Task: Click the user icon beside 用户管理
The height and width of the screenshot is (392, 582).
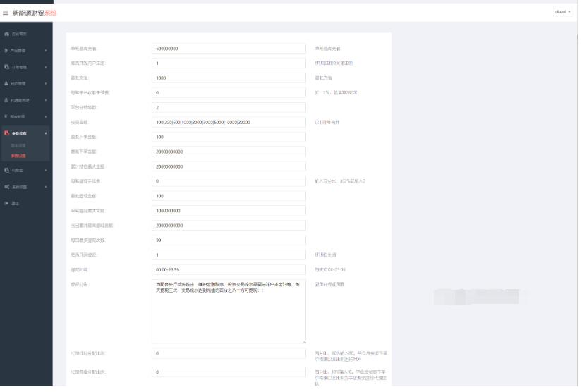Action: tap(6, 84)
